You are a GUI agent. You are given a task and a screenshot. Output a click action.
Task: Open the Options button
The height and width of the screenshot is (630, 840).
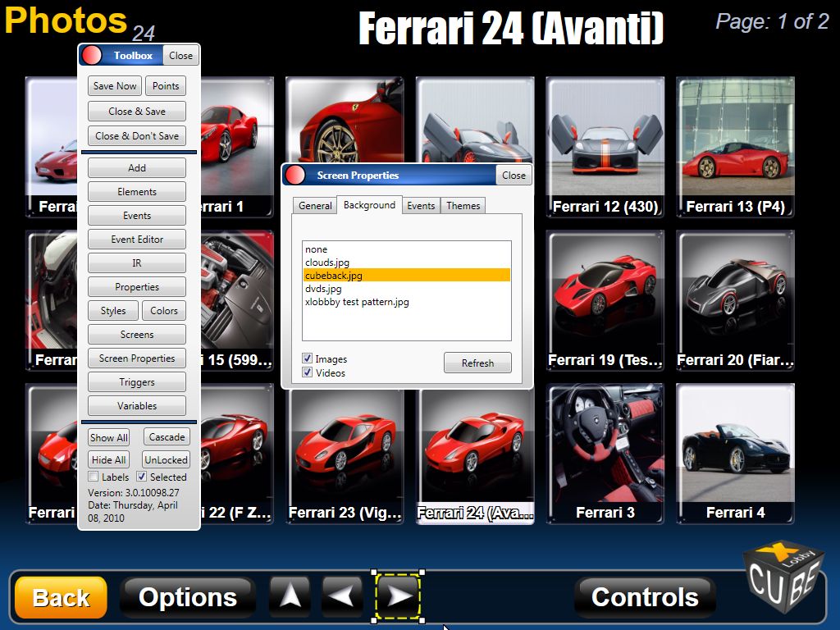pos(188,597)
